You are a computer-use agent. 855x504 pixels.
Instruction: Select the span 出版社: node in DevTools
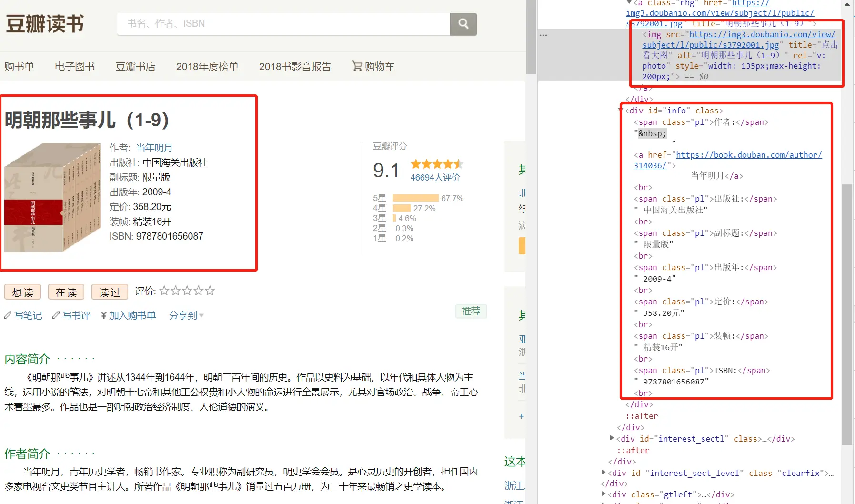(705, 199)
